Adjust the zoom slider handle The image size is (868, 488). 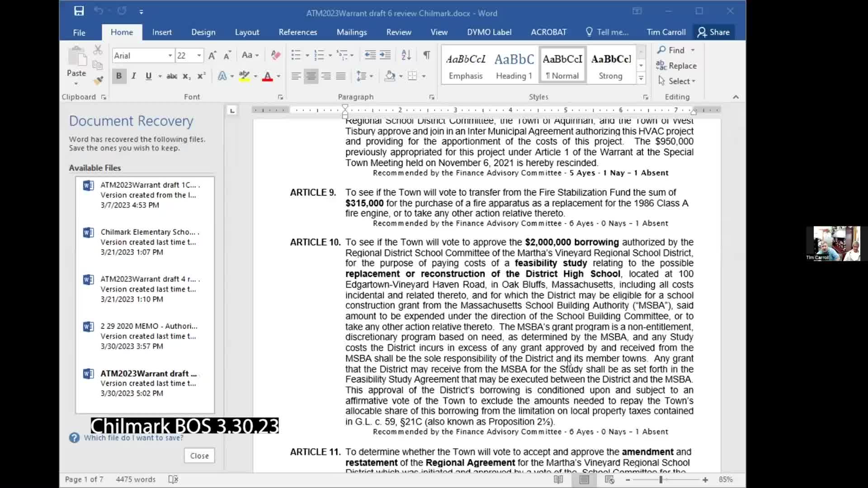[x=661, y=479]
